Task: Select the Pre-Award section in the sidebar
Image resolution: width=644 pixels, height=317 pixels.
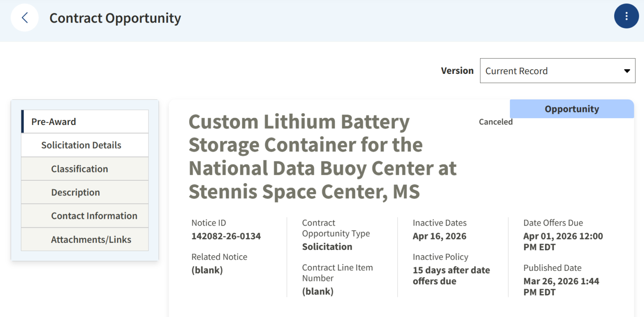Action: point(53,121)
